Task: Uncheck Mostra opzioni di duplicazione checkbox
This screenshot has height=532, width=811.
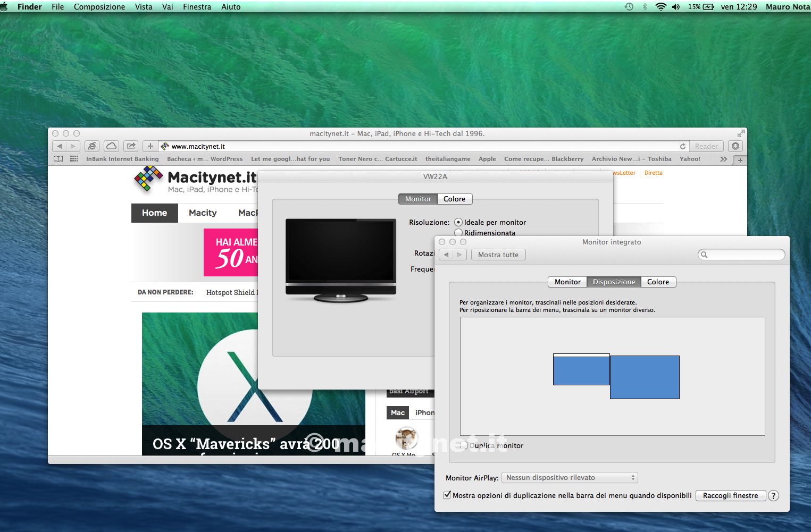Action: pos(447,495)
